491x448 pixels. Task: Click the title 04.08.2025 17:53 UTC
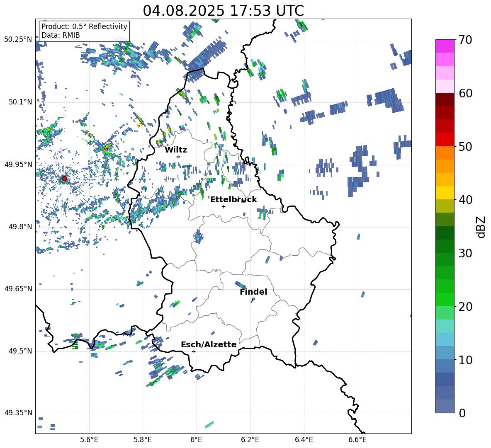(224, 11)
